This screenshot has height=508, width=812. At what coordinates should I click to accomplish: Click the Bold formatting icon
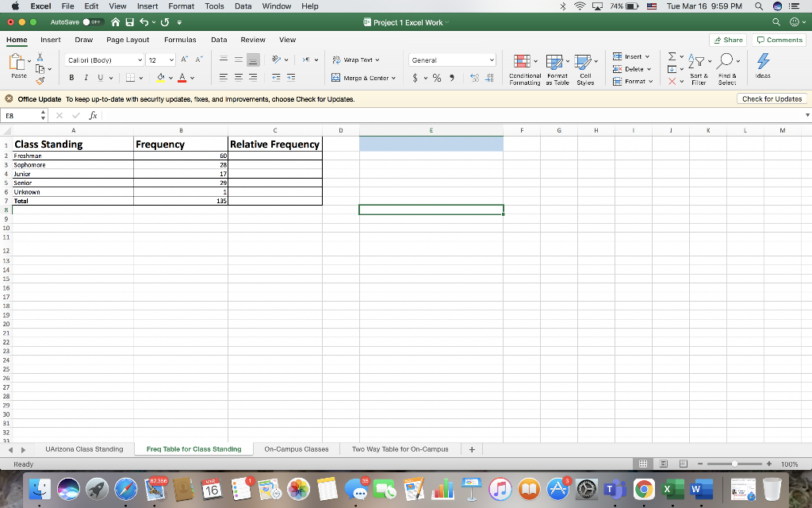(71, 77)
